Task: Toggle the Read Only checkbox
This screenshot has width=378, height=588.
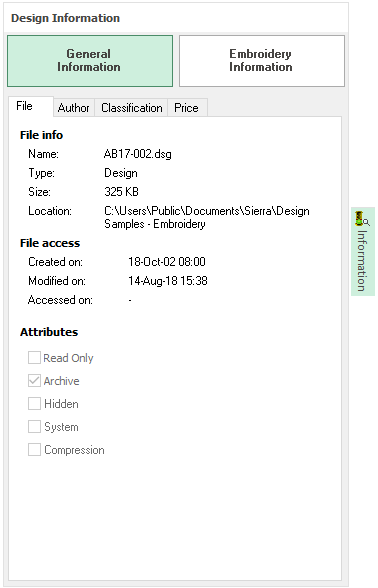Action: click(x=34, y=358)
